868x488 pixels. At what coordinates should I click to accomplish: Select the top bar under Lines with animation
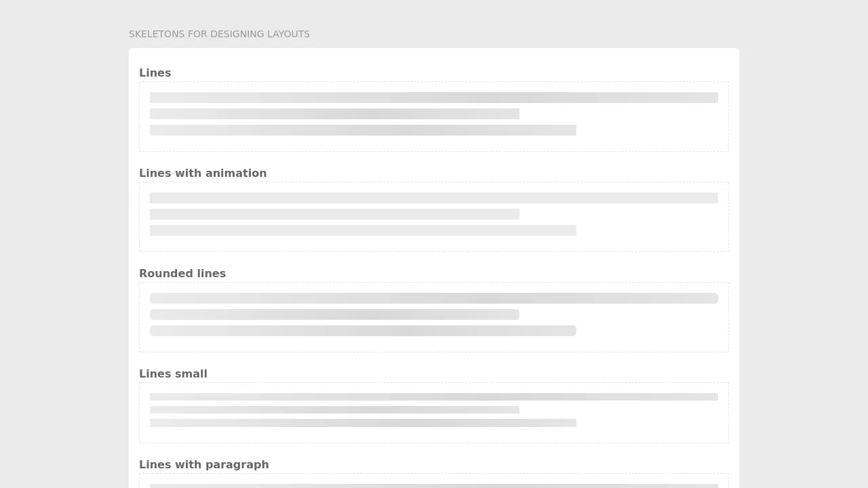pos(433,198)
